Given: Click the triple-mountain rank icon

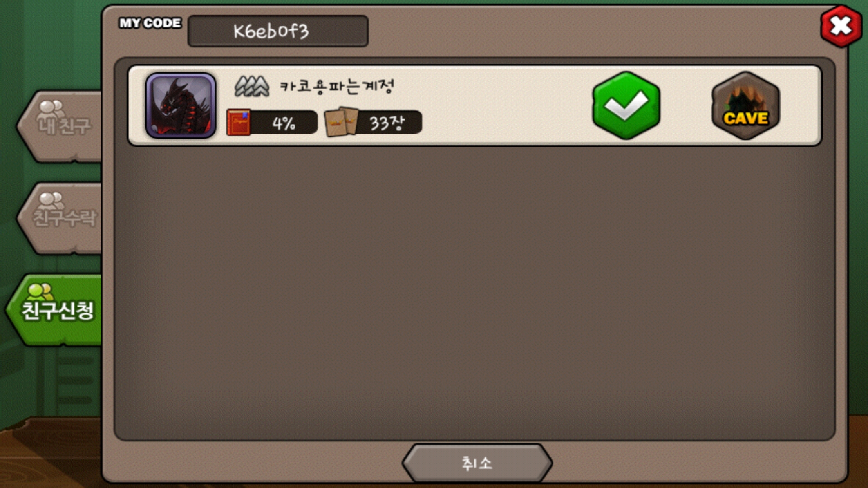Looking at the screenshot, I should [251, 86].
